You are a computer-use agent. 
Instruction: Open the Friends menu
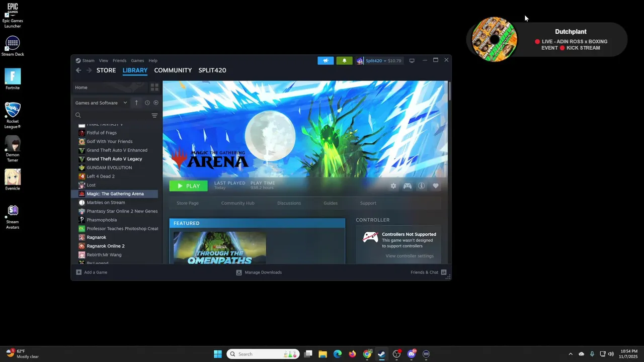click(120, 60)
